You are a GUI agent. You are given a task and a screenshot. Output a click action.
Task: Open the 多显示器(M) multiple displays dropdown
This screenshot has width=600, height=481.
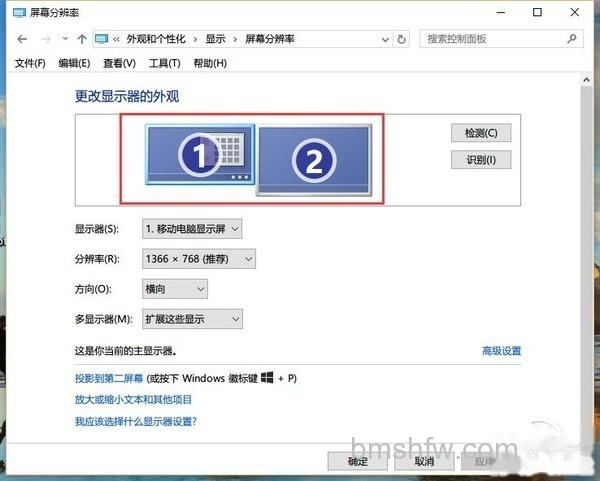pos(192,319)
